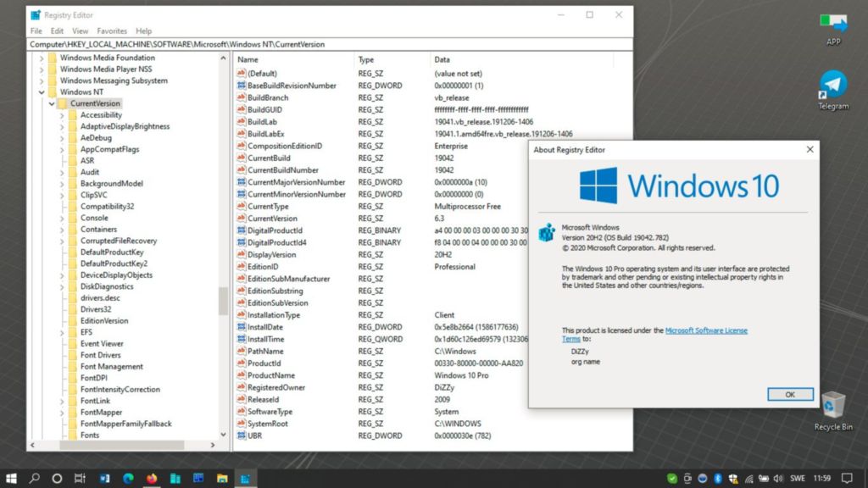Open Firefox from the taskbar

point(152,478)
